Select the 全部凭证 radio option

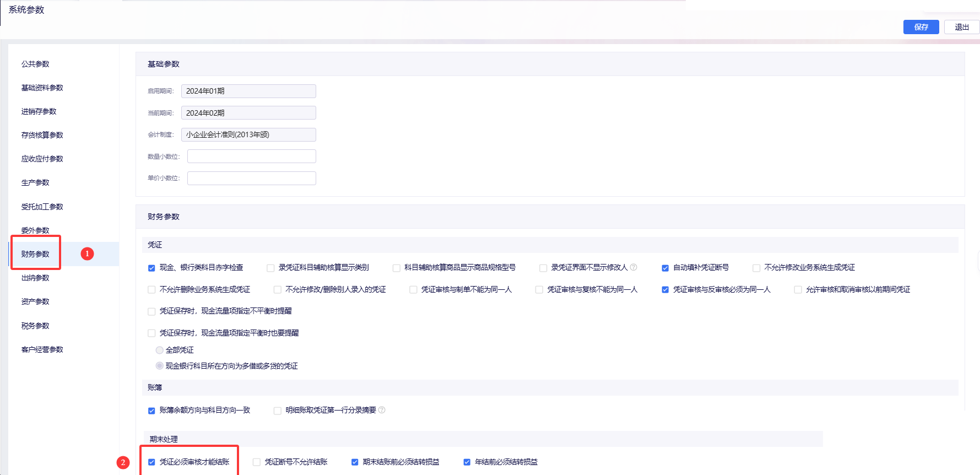(x=160, y=350)
